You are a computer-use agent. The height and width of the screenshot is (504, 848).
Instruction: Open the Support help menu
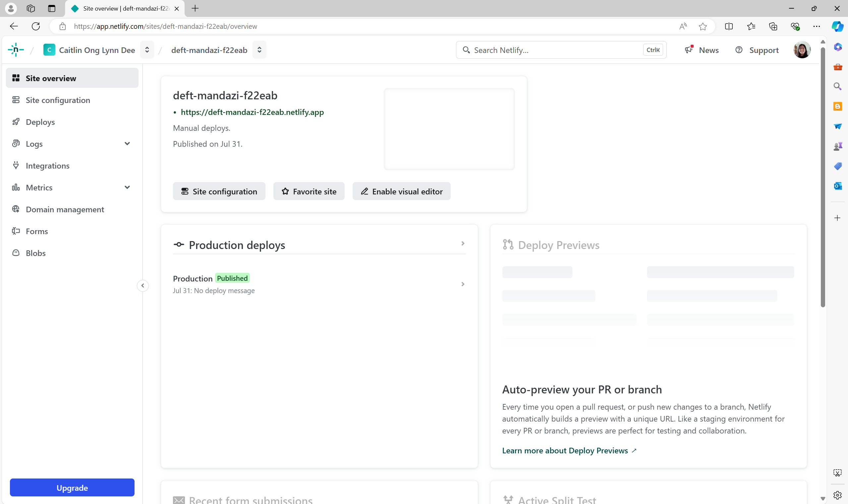tap(757, 50)
